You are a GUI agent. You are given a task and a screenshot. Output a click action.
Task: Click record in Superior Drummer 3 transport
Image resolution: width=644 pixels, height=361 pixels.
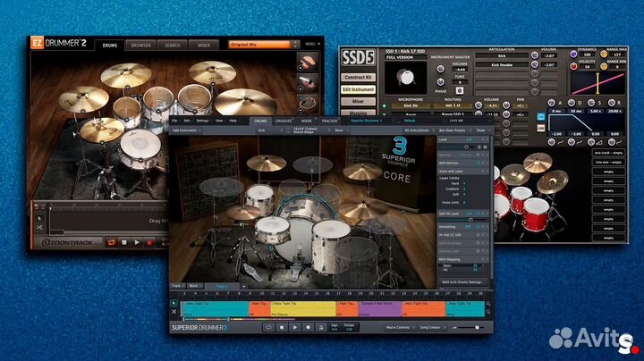[x=308, y=327]
